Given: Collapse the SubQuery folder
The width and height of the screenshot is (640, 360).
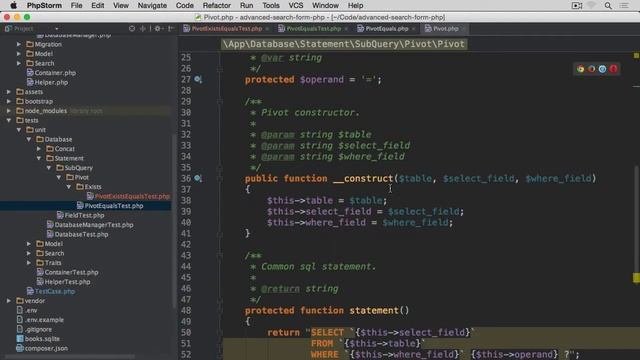Looking at the screenshot, I should tap(49, 168).
